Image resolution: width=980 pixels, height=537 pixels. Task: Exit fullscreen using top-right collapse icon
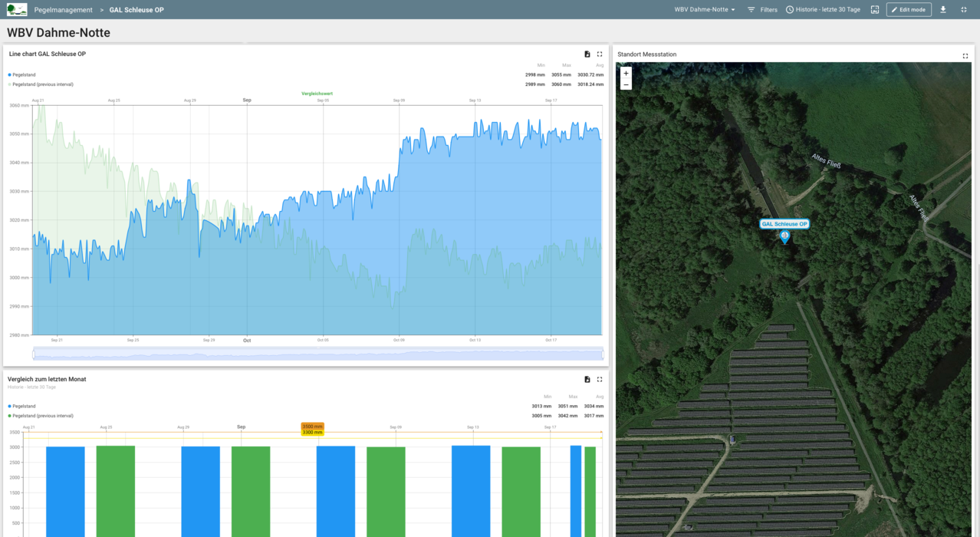[x=964, y=10]
